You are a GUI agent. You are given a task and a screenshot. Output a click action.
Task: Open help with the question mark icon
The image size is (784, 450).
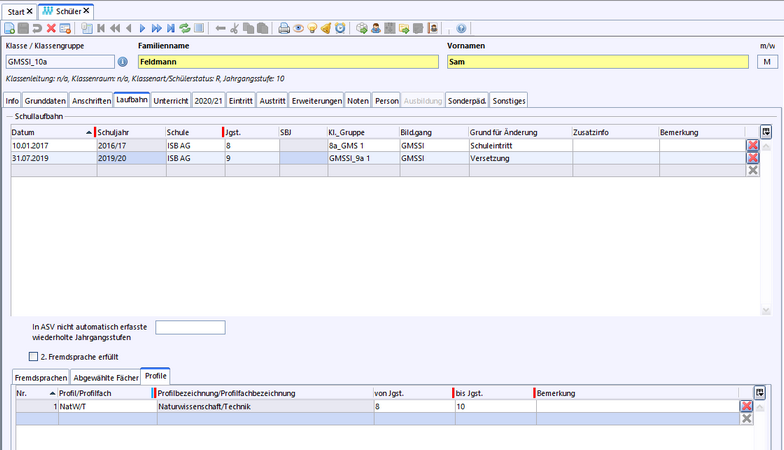461,28
